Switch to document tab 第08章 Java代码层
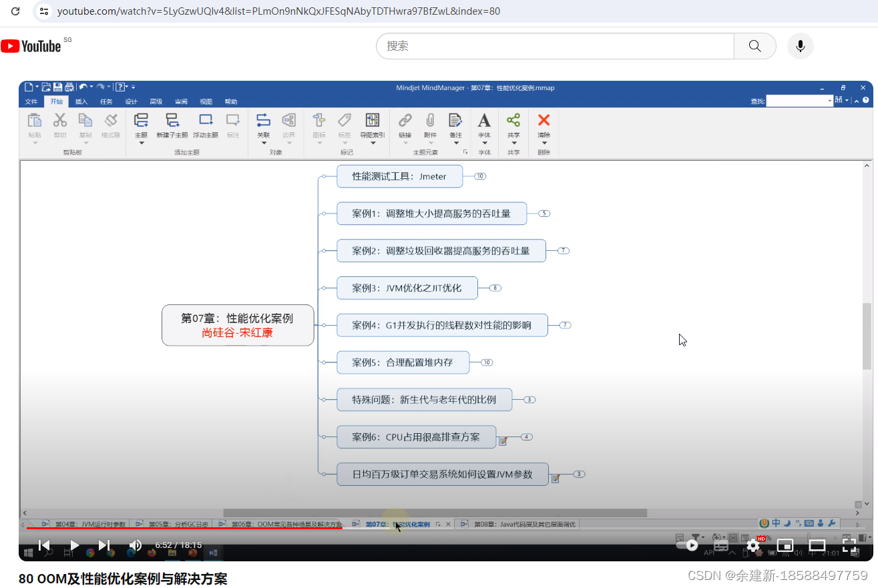 [518, 525]
